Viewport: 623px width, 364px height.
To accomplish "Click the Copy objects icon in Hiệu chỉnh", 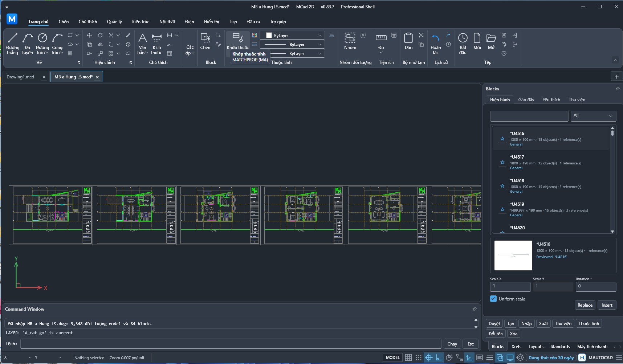I will [89, 44].
